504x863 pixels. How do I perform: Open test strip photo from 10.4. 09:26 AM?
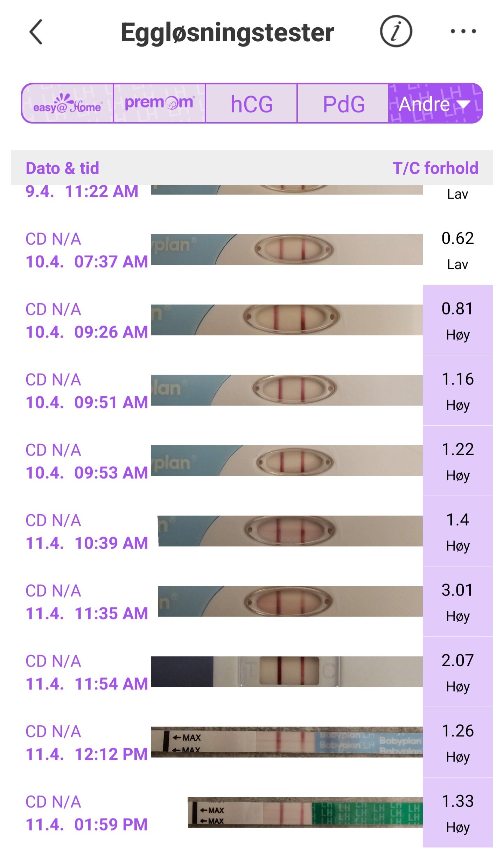coord(287,320)
